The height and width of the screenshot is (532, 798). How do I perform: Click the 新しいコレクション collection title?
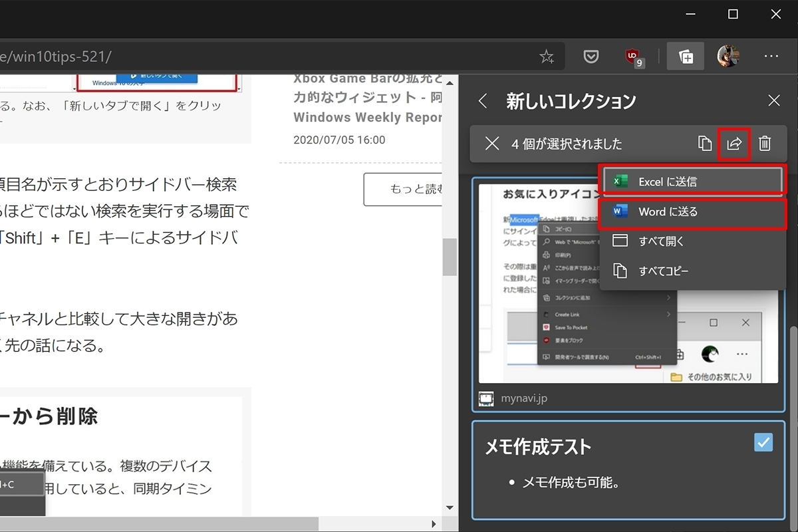tap(571, 101)
